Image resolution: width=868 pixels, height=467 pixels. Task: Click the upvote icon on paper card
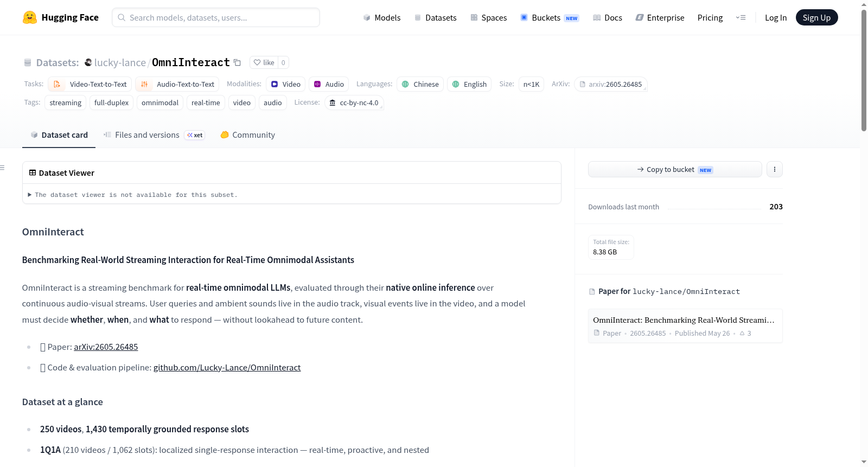tap(742, 333)
